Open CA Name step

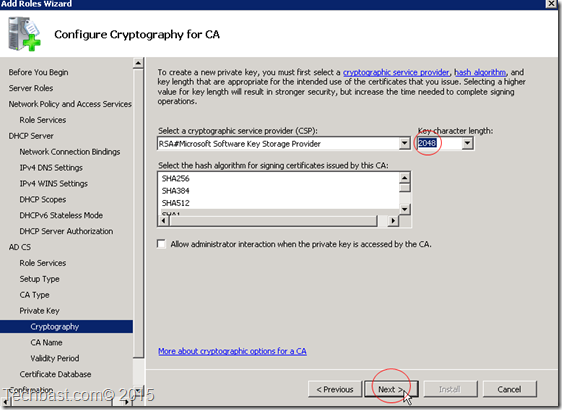[x=46, y=343]
